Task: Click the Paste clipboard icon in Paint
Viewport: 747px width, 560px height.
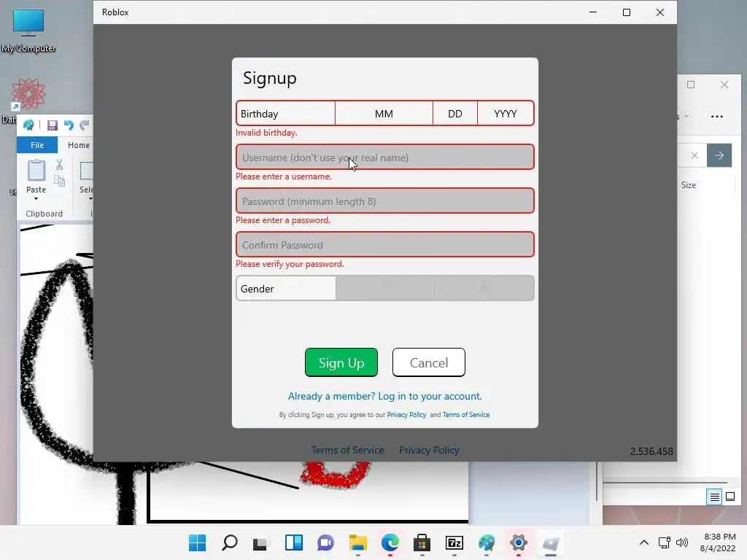Action: [x=36, y=171]
